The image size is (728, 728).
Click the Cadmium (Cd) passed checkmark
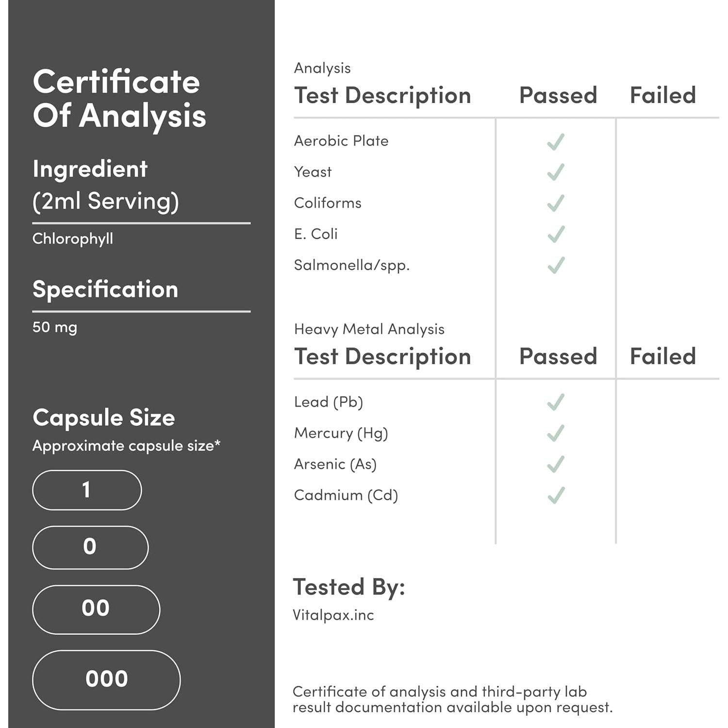(556, 496)
